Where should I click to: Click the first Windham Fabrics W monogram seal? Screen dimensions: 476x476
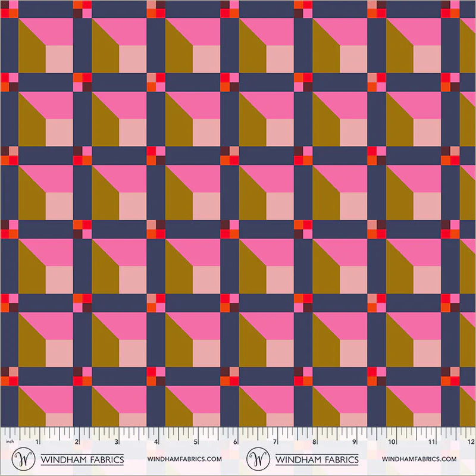click(x=24, y=459)
